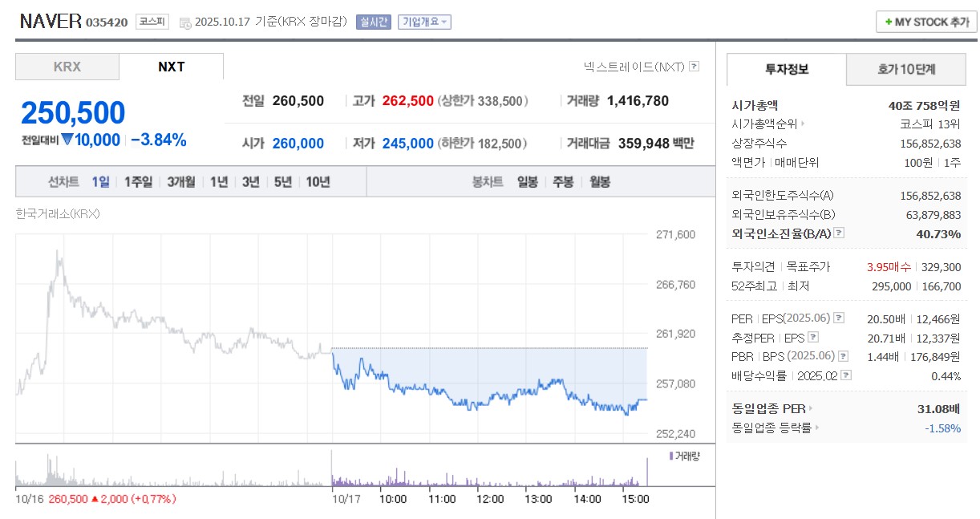The width and height of the screenshot is (980, 519).
Task: Enable 실시간 real-time updates
Action: (x=372, y=22)
